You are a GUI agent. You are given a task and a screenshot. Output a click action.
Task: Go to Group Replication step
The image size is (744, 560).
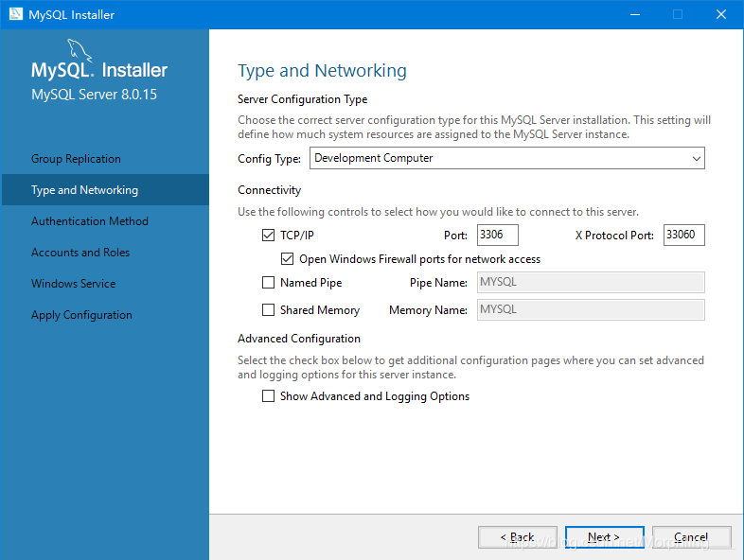tap(76, 159)
